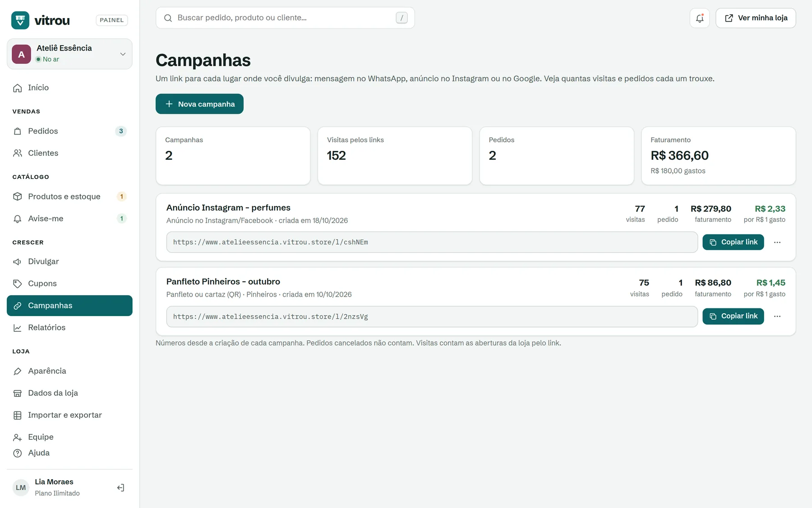Image resolution: width=812 pixels, height=508 pixels.
Task: Click the vitrou logo icon
Action: coord(20,20)
